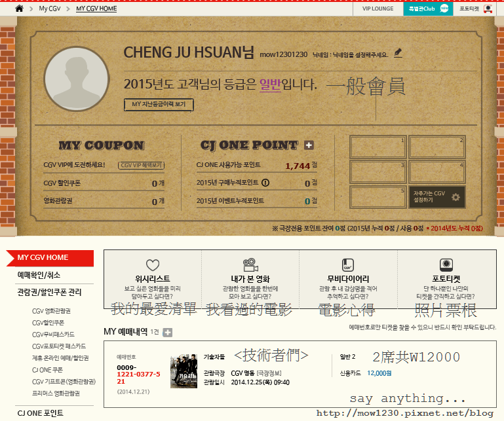504x421 pixels.
Task: Open CJ ONE 포인트 in sidebar
Action: coord(40,413)
